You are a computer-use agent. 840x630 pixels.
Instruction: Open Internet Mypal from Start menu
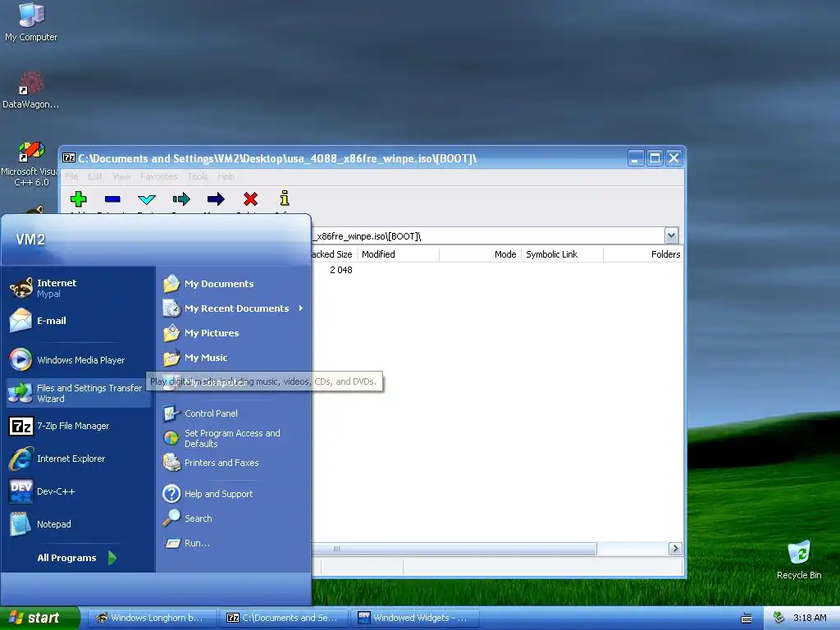pyautogui.click(x=79, y=288)
